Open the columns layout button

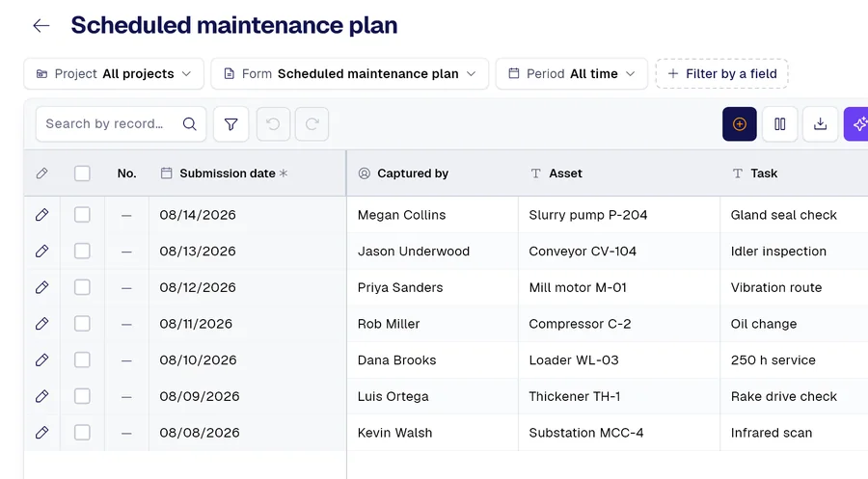point(780,124)
